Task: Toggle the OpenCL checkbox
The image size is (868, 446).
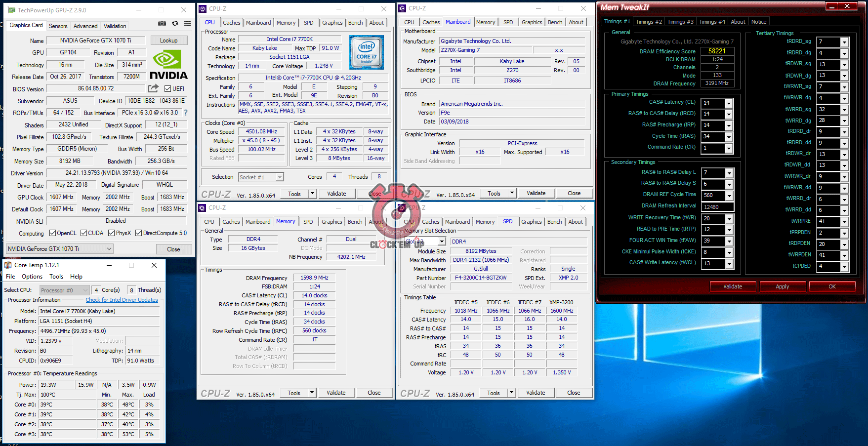Action: coord(53,233)
